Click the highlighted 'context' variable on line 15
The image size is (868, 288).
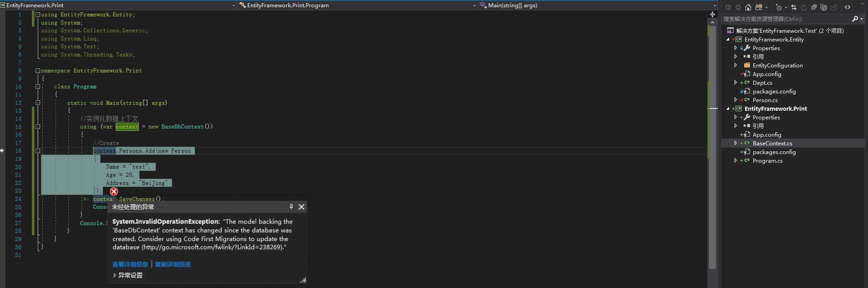coord(127,127)
